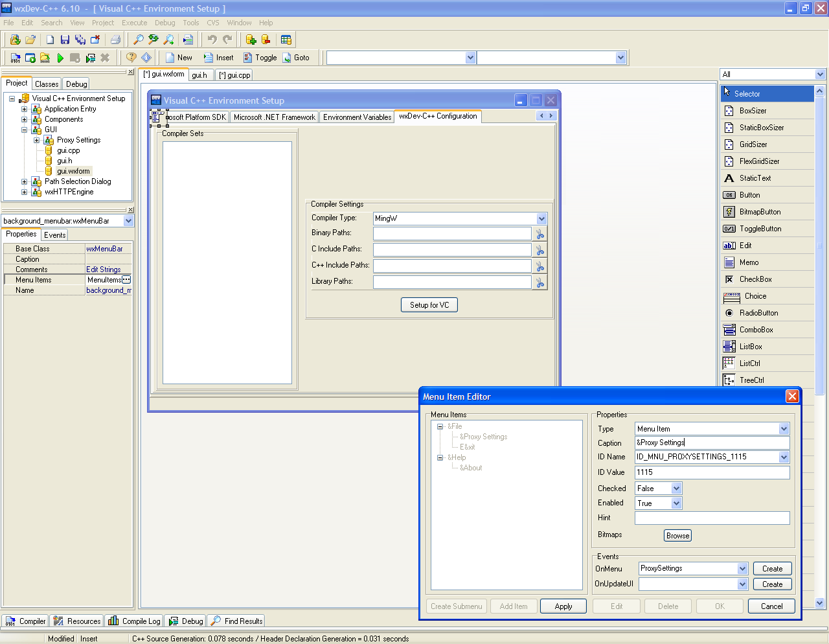Click Create button next to OnMenu
This screenshot has width=829, height=644.
click(772, 569)
